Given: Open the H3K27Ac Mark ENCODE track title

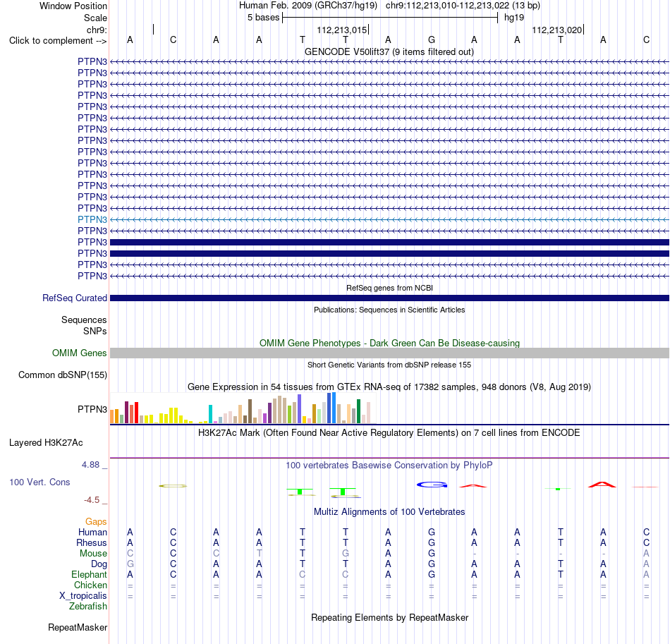Looking at the screenshot, I should (x=389, y=433).
